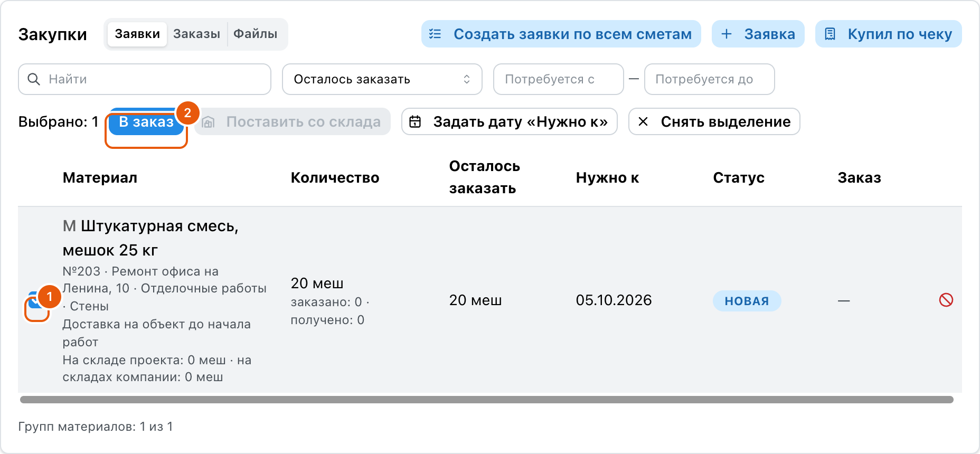Click the Снять выделение button

[x=714, y=122]
